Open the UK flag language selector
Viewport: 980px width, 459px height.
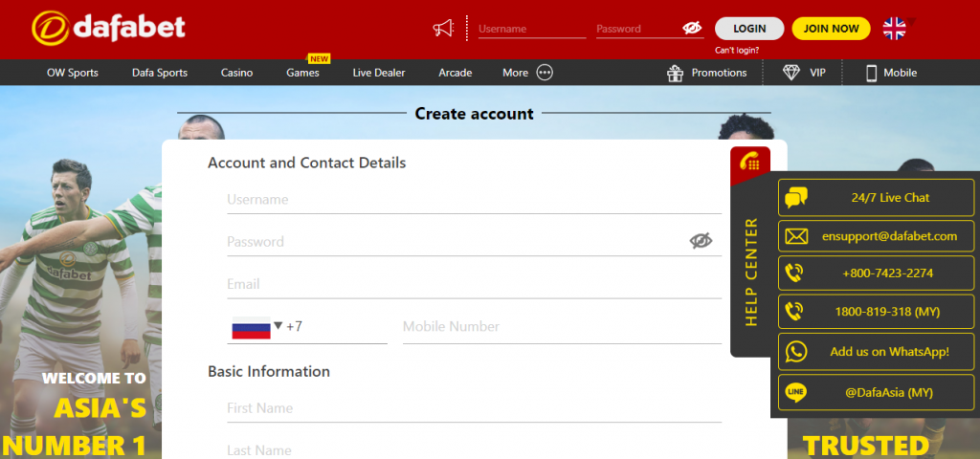point(895,28)
